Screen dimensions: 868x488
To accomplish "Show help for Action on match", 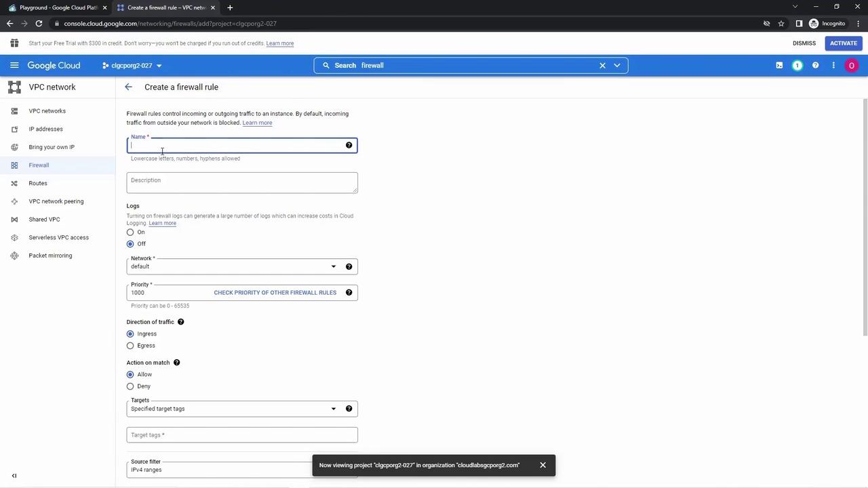I will (176, 363).
